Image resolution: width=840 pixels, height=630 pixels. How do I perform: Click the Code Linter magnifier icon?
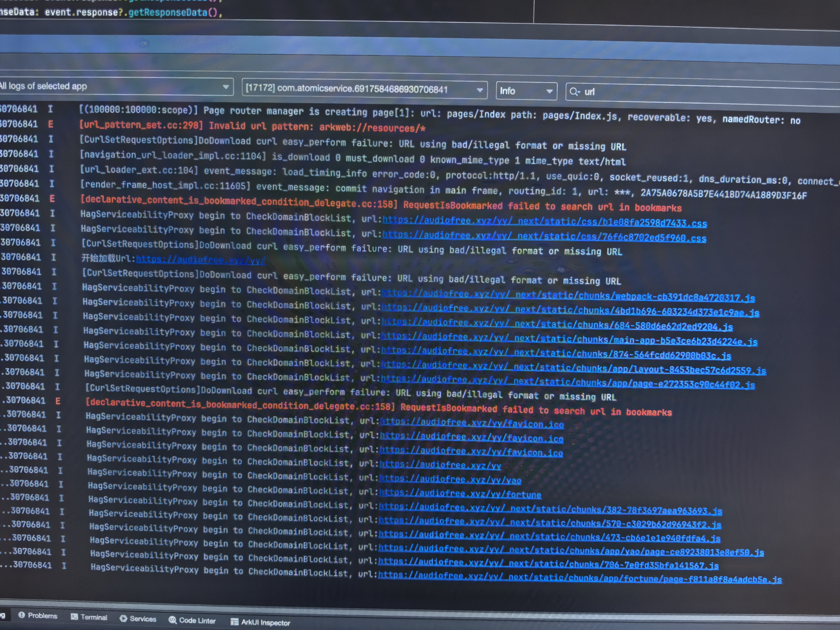(x=173, y=620)
